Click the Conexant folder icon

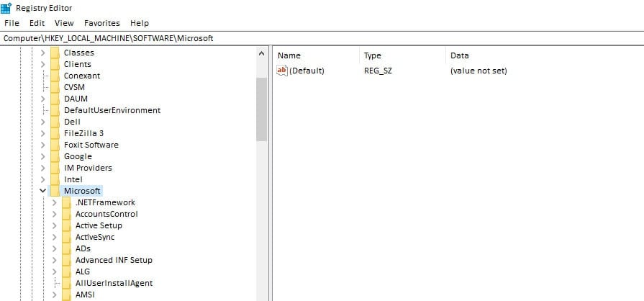tap(55, 76)
